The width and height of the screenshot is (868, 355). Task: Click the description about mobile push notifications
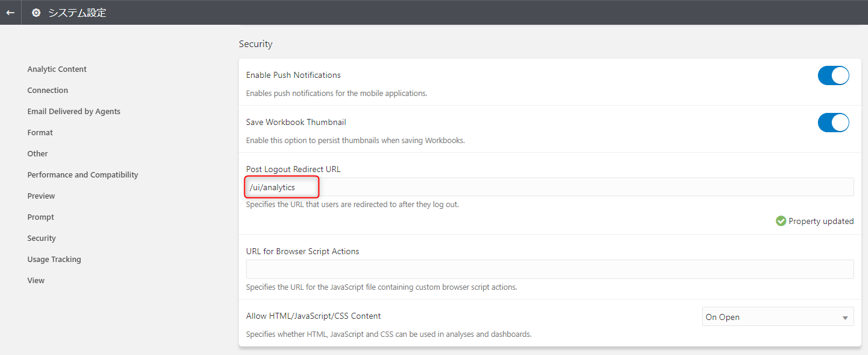coord(337,94)
